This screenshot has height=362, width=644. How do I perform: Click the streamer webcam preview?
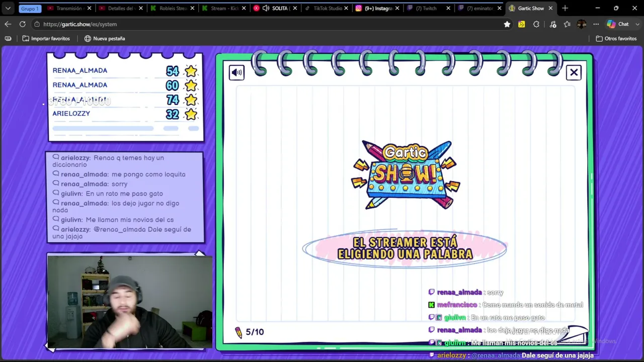130,302
